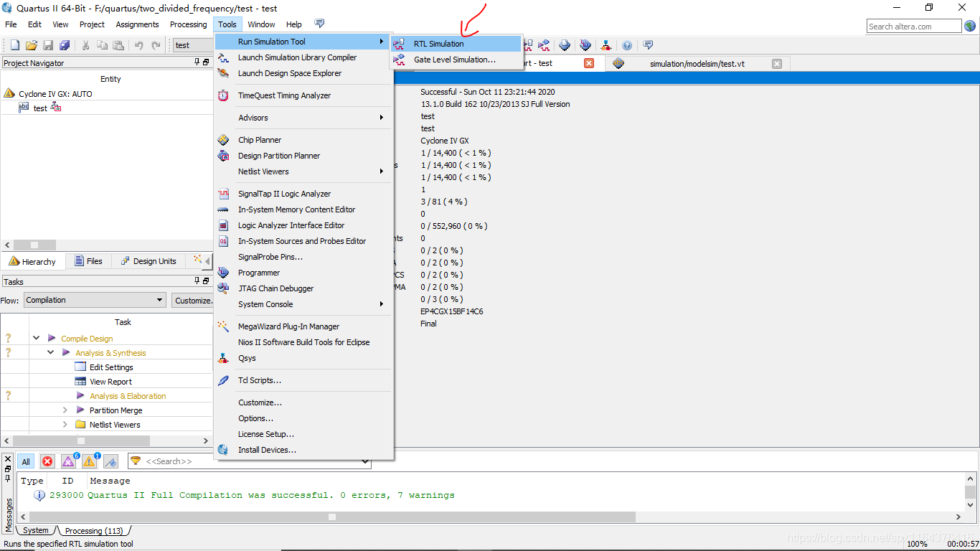The height and width of the screenshot is (551, 980).
Task: Float the Project Navigator panel
Action: click(x=206, y=62)
